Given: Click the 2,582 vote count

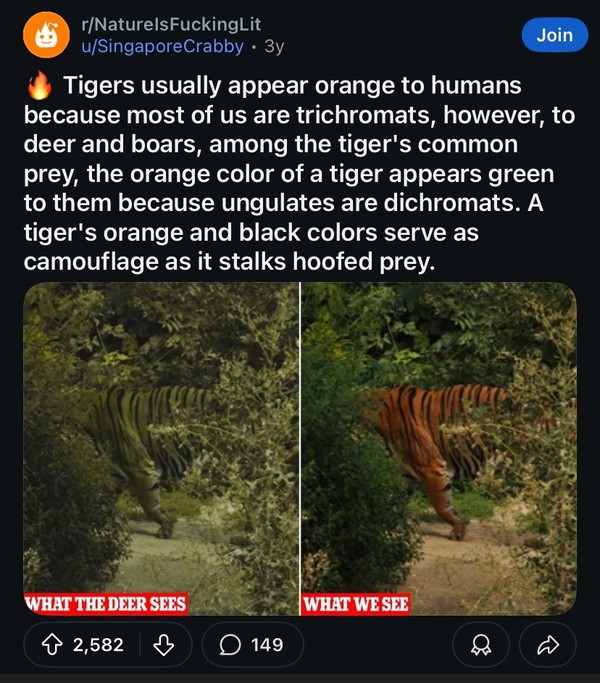Looking at the screenshot, I should click(x=98, y=644).
